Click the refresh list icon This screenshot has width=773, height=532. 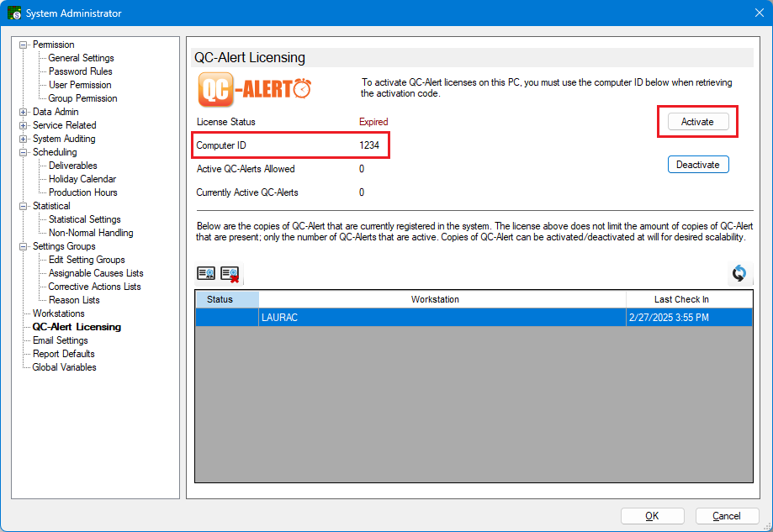[x=739, y=273]
